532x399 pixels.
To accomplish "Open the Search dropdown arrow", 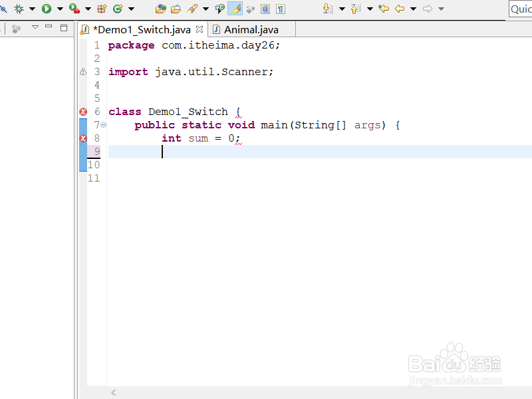I will 205,9.
